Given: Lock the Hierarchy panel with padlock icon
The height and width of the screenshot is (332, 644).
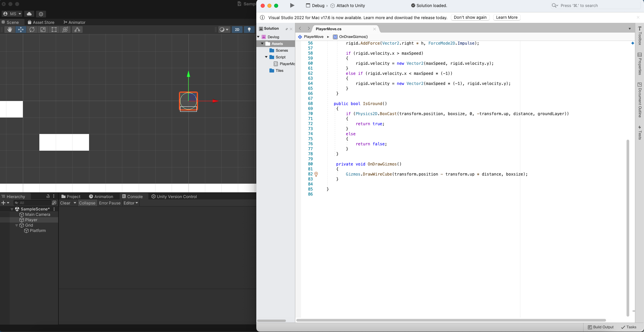Looking at the screenshot, I should click(x=48, y=196).
